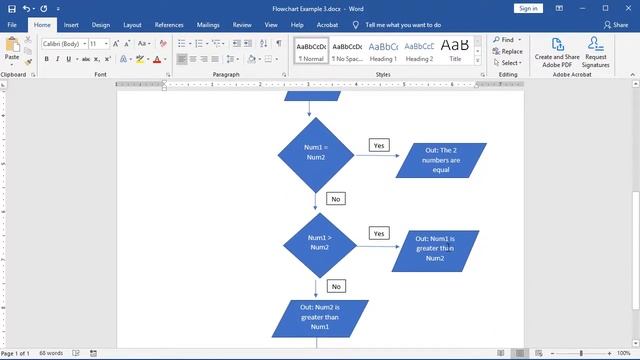
Task: Toggle Italic formatting
Action: [58, 60]
